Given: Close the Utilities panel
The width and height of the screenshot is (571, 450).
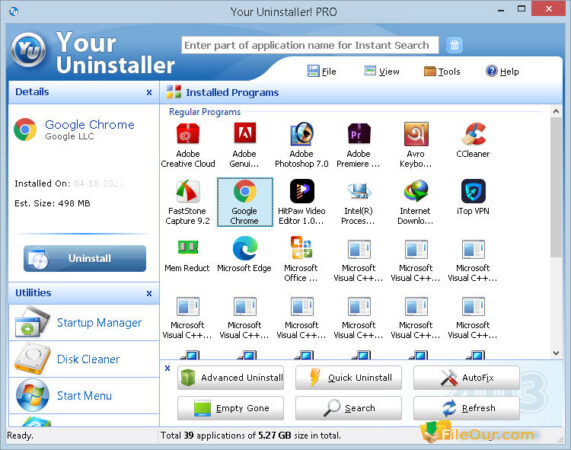Looking at the screenshot, I should tap(149, 293).
